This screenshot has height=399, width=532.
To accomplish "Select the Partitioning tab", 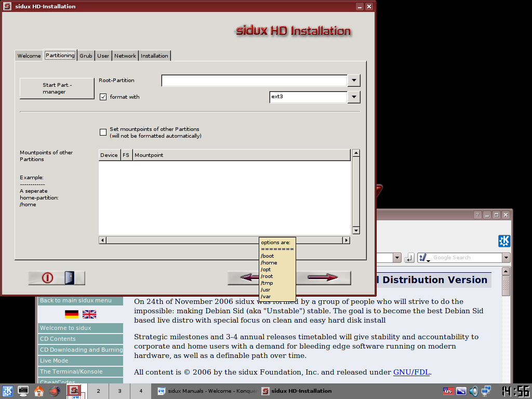I will [x=60, y=55].
